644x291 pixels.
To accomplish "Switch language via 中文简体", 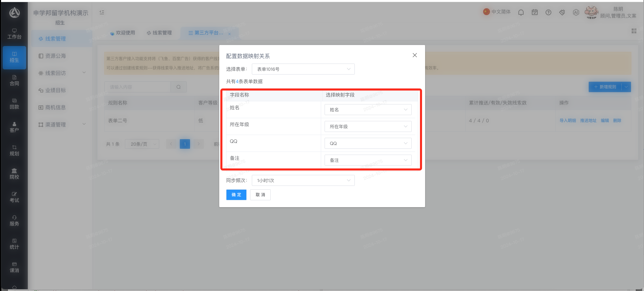I will pos(497,12).
